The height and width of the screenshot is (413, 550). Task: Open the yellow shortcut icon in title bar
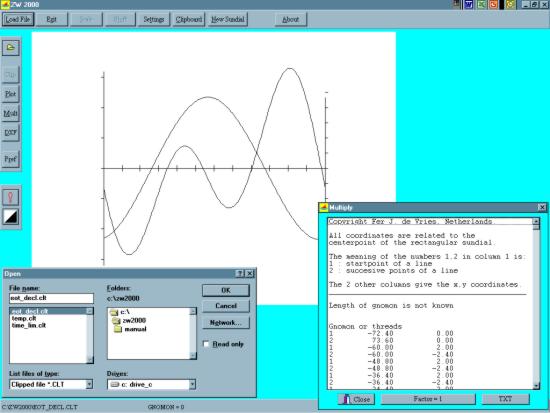coord(511,4)
